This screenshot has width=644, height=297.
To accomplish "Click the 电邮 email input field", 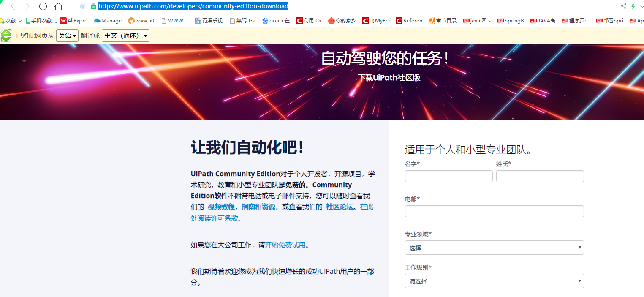I will tap(494, 211).
